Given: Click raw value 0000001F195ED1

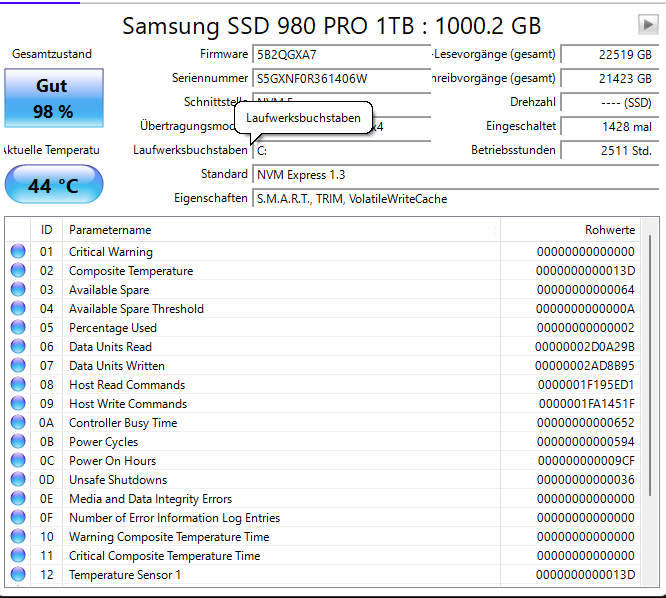Looking at the screenshot, I should click(586, 385).
